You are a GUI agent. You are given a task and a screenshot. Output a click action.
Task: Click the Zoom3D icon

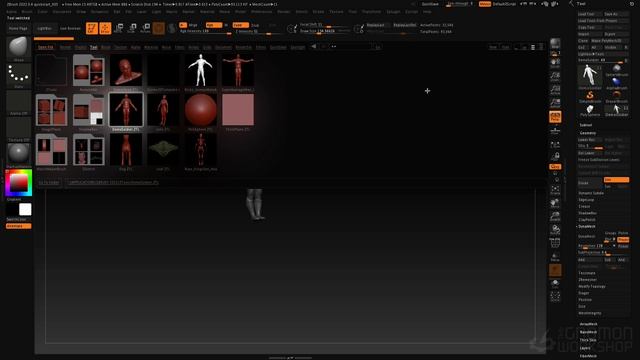tap(555, 216)
